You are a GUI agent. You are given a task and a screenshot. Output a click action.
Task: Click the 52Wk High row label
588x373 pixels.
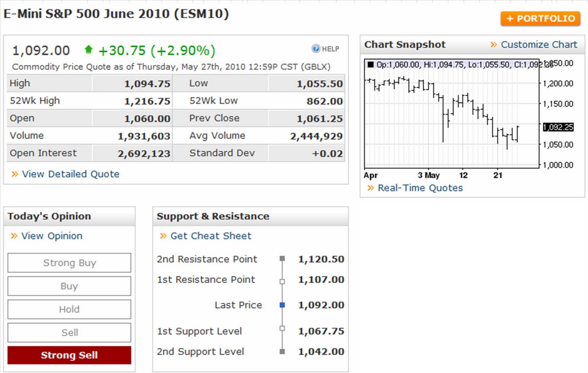pyautogui.click(x=35, y=101)
